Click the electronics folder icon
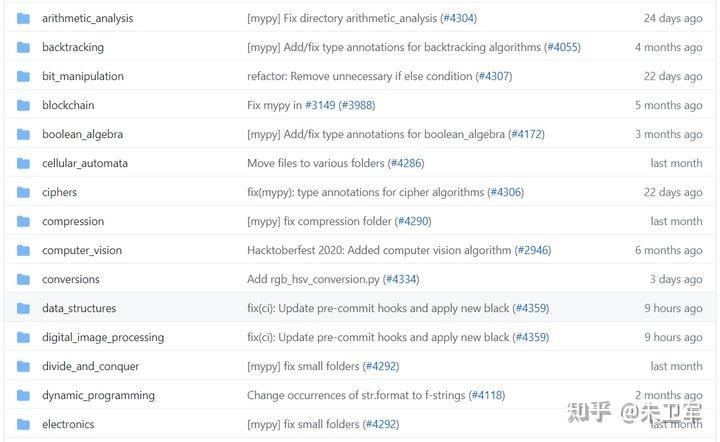This screenshot has width=720, height=442. [23, 424]
